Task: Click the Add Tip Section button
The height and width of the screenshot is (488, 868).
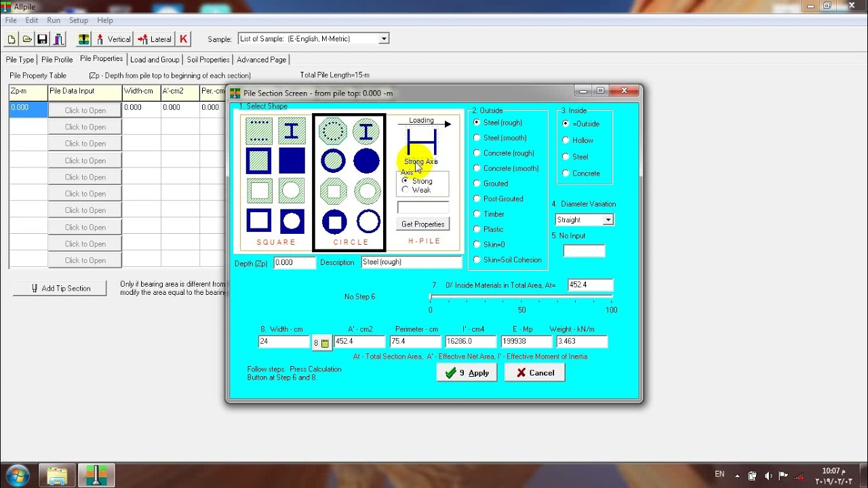Action: pyautogui.click(x=60, y=288)
